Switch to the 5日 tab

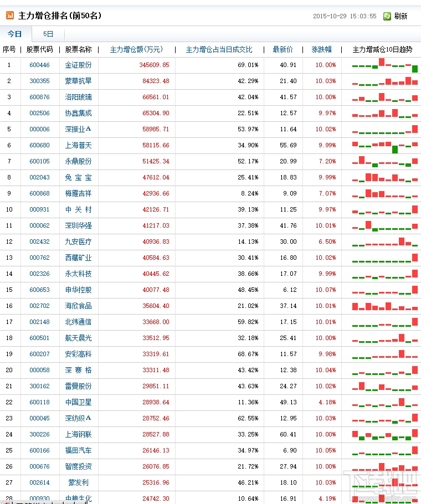tap(48, 34)
